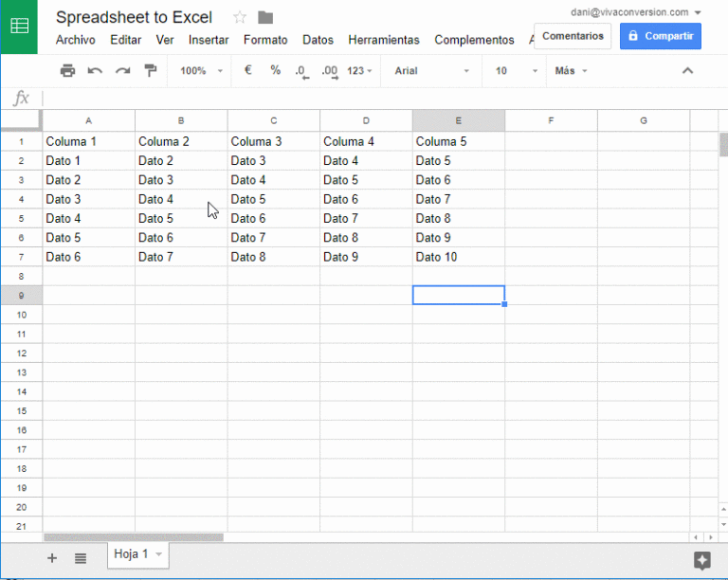Add a new sheet with plus icon

tap(52, 558)
